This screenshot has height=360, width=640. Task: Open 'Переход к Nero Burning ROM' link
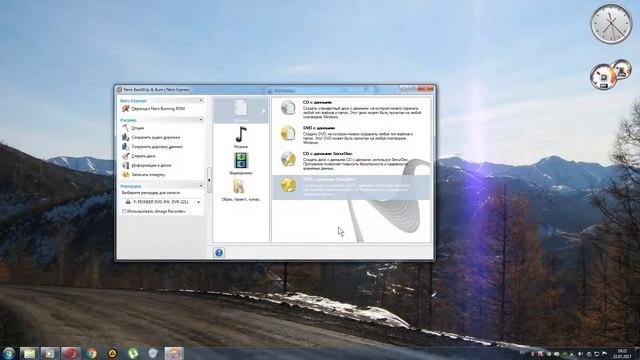click(158, 109)
